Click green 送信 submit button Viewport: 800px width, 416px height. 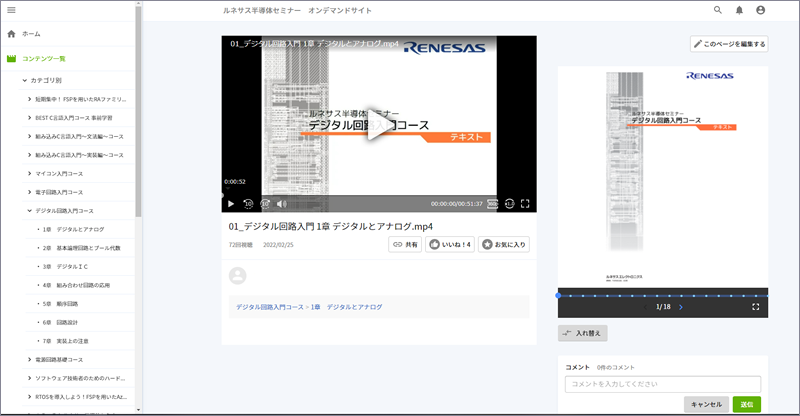coord(746,404)
